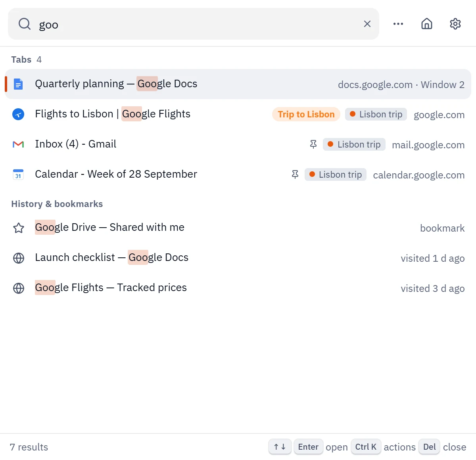Open settings via the gear icon
The image size is (476, 460).
pyautogui.click(x=455, y=24)
